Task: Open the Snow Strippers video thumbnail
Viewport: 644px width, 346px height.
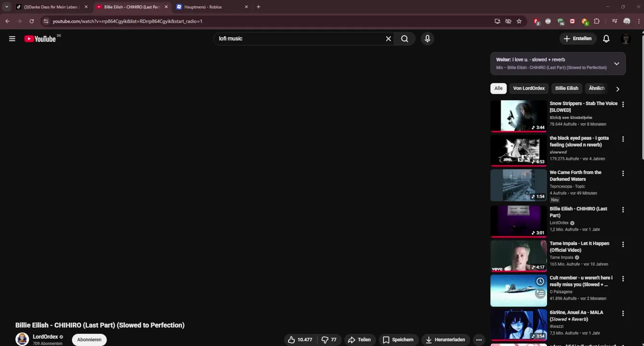Action: 518,116
